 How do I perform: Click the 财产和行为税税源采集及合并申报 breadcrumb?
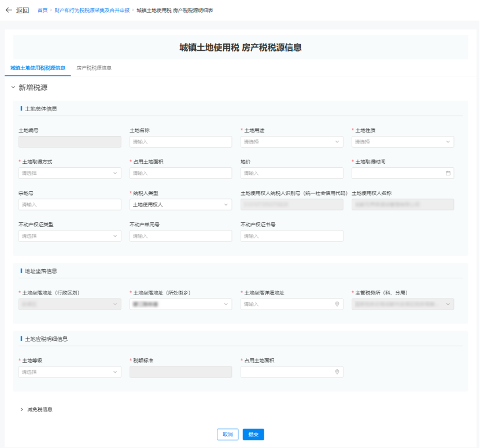point(95,9)
